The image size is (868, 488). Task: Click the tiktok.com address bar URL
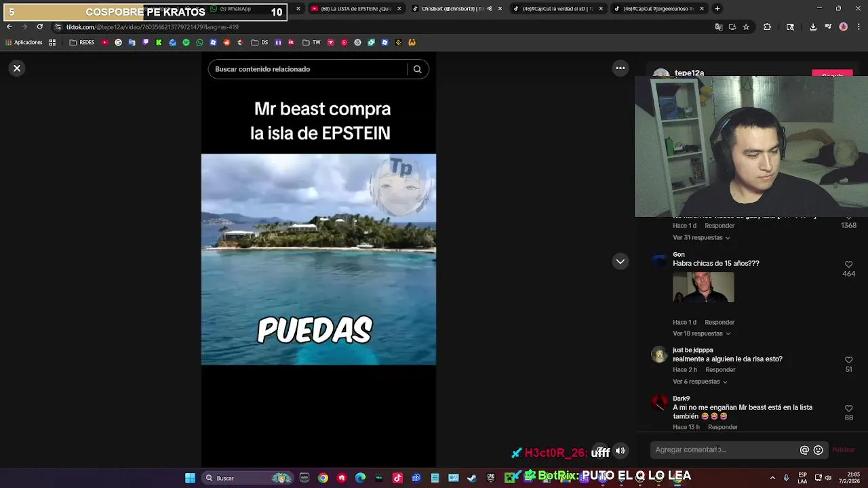click(x=152, y=27)
